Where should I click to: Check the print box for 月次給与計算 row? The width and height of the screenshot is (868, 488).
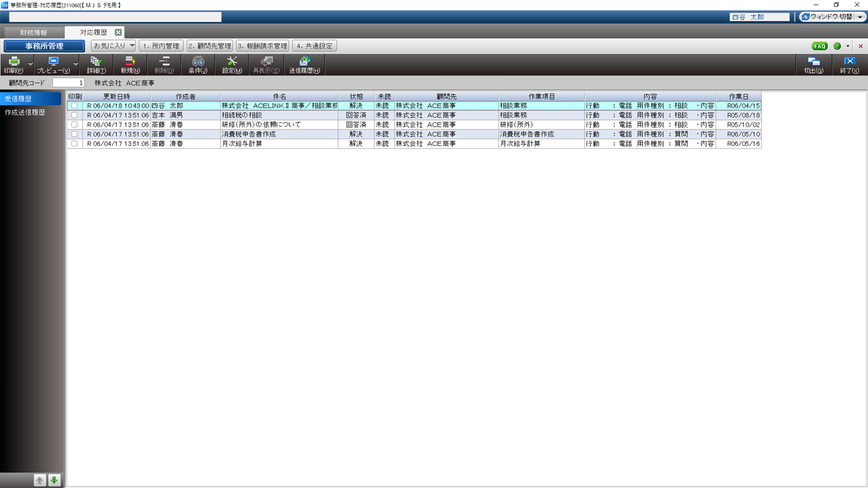coord(75,144)
